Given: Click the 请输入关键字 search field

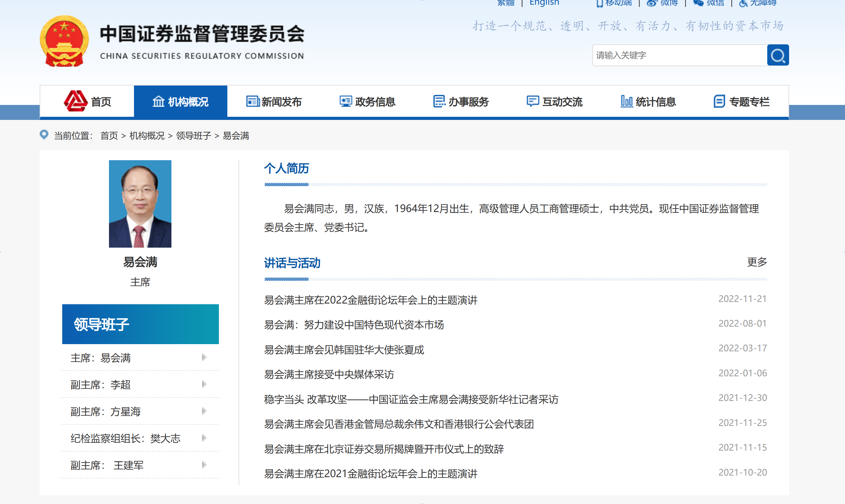Looking at the screenshot, I should pyautogui.click(x=680, y=55).
